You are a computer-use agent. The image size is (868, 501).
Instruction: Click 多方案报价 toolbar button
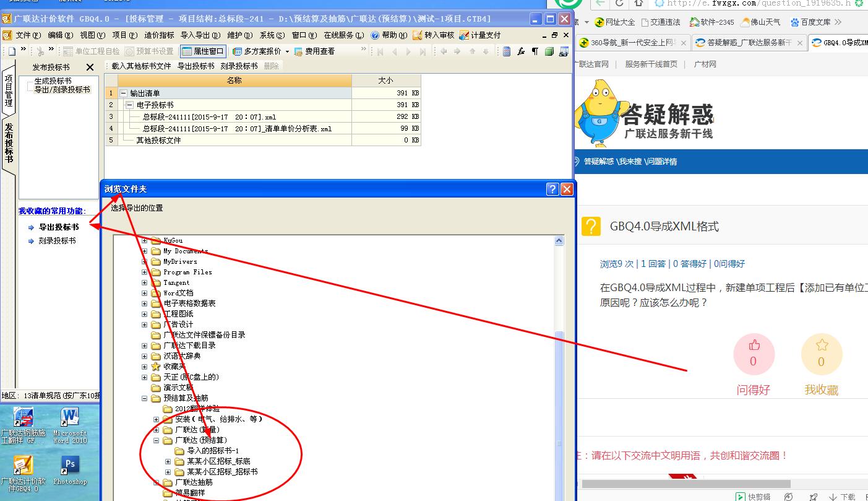(257, 51)
